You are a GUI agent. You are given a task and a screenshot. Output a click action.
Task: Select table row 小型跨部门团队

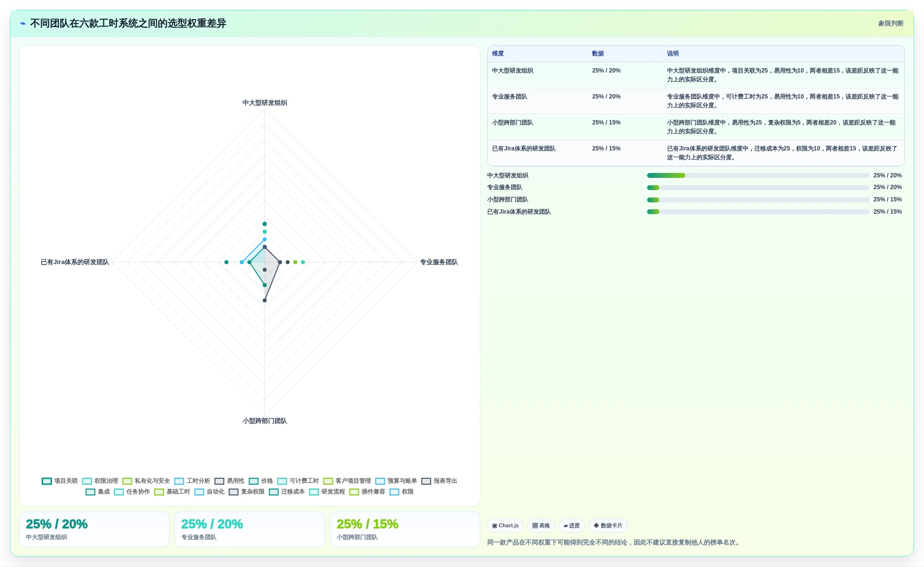click(x=696, y=127)
